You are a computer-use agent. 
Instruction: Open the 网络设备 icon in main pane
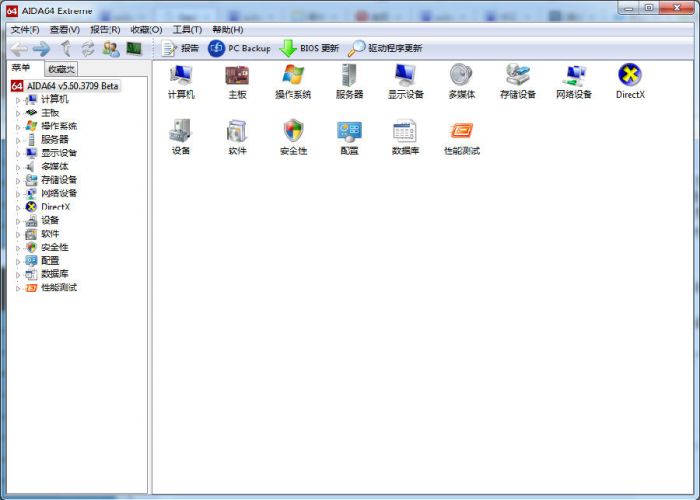click(574, 81)
